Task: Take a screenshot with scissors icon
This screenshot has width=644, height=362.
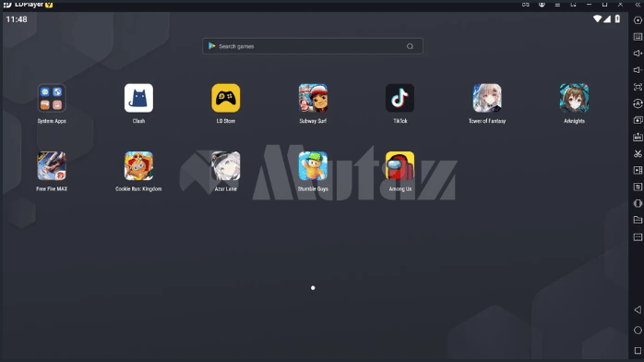Action: pyautogui.click(x=638, y=153)
